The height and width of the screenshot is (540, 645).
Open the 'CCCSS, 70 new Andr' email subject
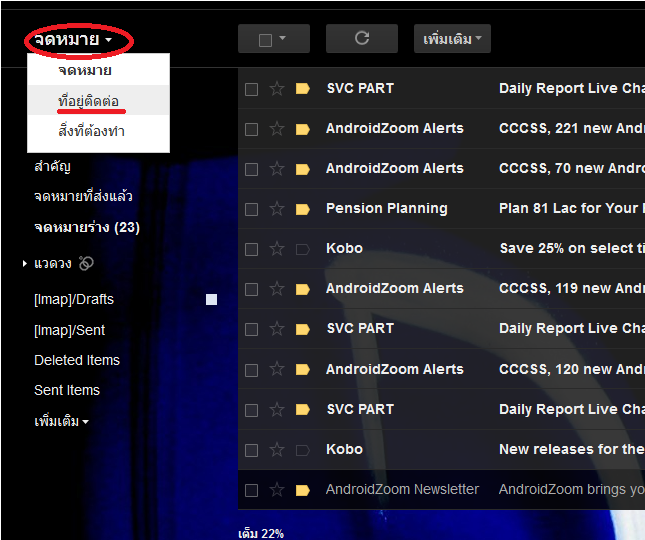(572, 169)
